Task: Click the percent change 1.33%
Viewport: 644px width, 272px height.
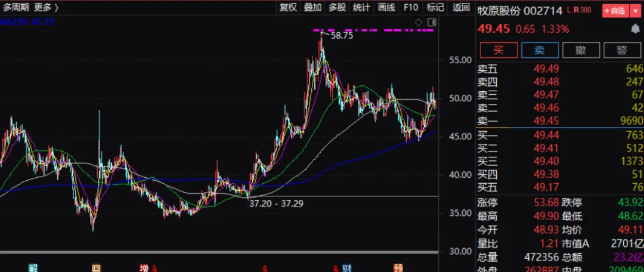Action: point(555,29)
